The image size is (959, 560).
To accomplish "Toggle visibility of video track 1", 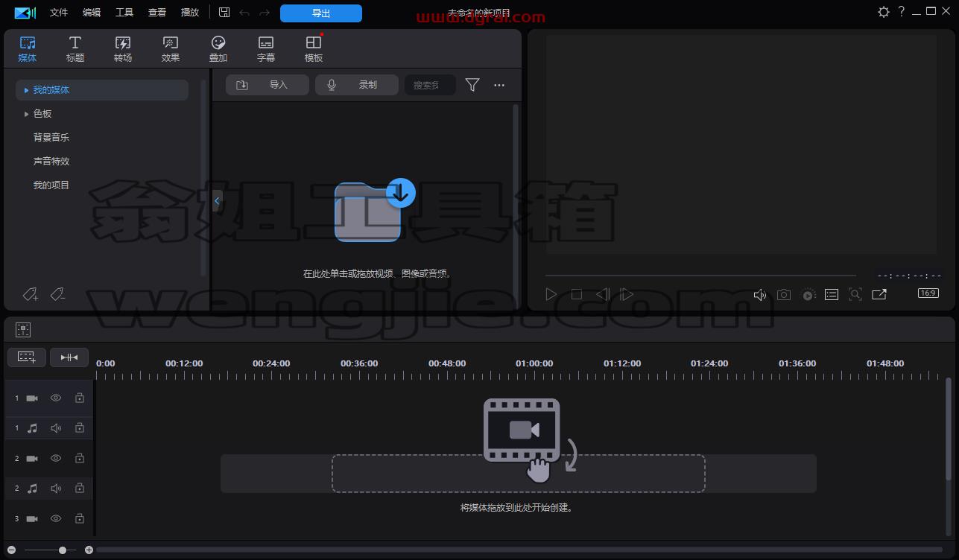I will coord(56,398).
